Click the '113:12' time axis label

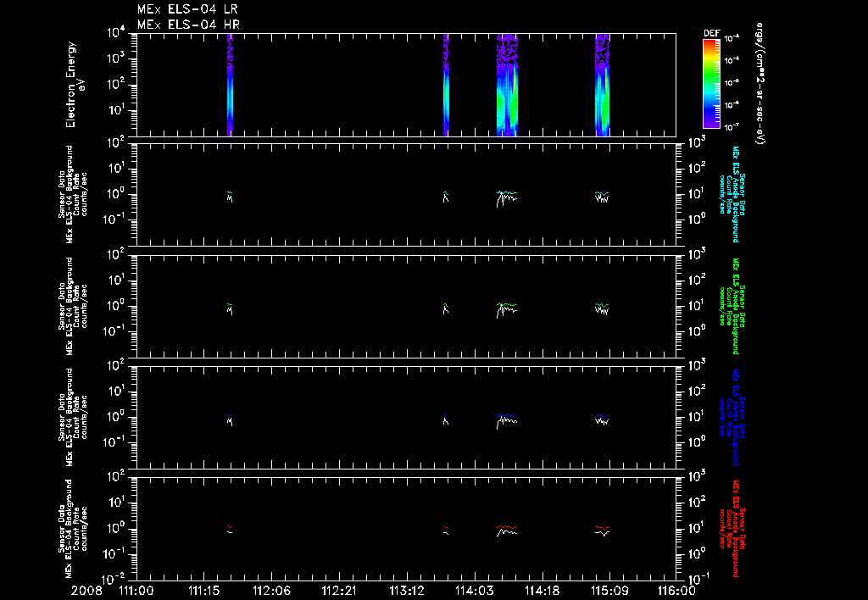[406, 591]
